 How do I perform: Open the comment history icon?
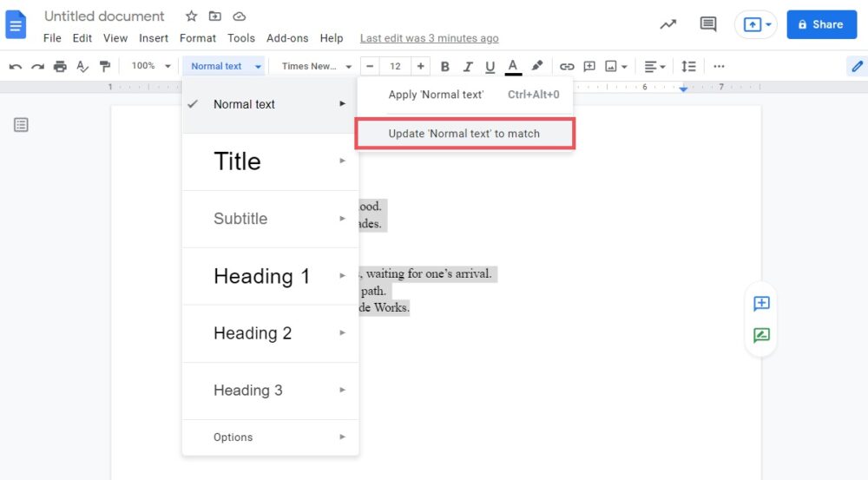point(708,24)
